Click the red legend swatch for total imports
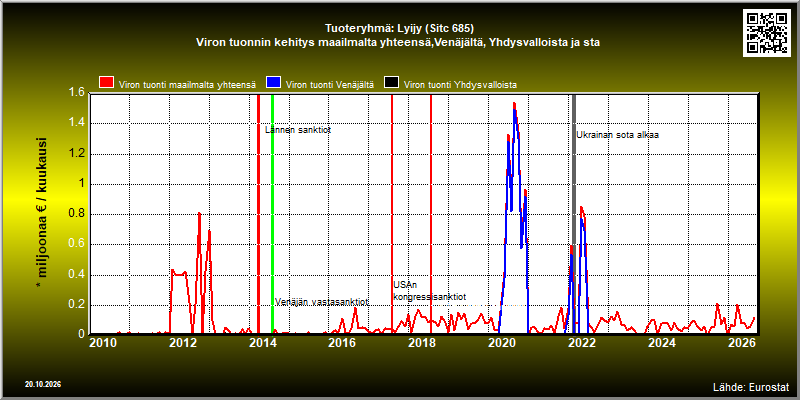800x400 pixels. [106, 83]
